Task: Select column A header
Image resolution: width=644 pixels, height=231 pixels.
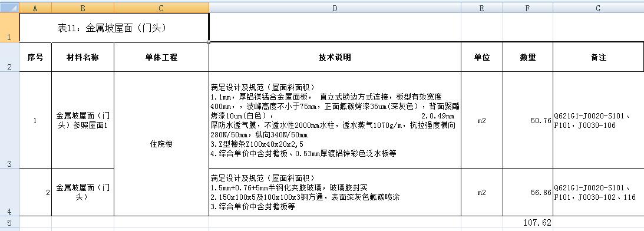Action: click(x=35, y=8)
